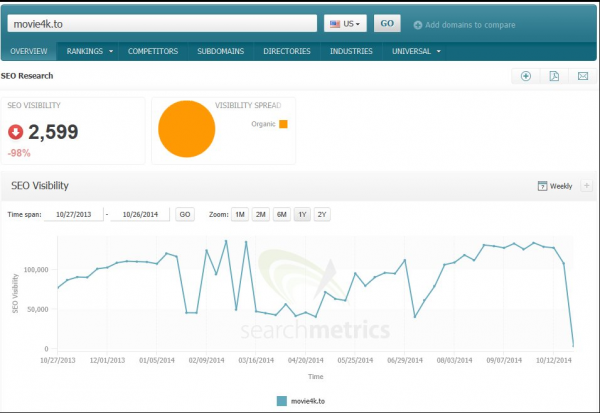Click the 02/09/2014 x-axis label
The image size is (600, 413).
(206, 360)
